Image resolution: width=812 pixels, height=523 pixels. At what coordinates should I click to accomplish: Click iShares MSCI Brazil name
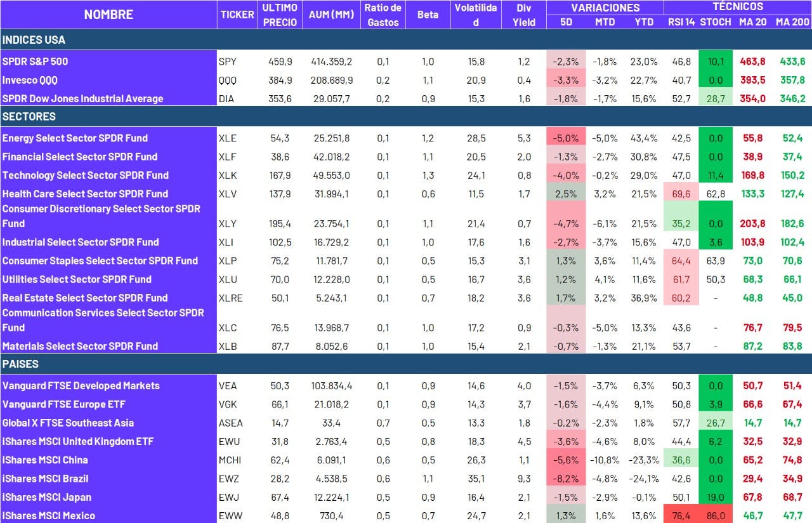pyautogui.click(x=45, y=479)
